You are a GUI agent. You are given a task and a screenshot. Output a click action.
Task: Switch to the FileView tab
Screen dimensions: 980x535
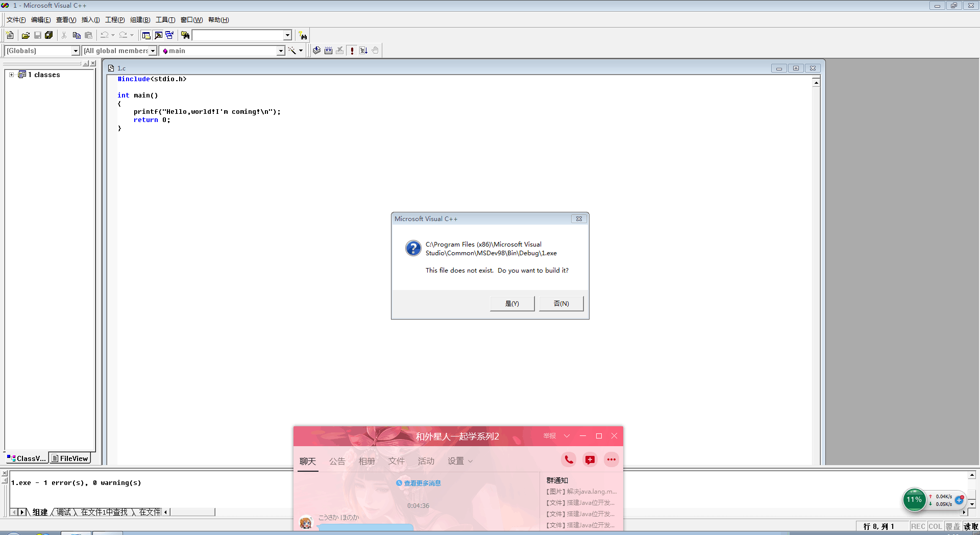coord(70,458)
